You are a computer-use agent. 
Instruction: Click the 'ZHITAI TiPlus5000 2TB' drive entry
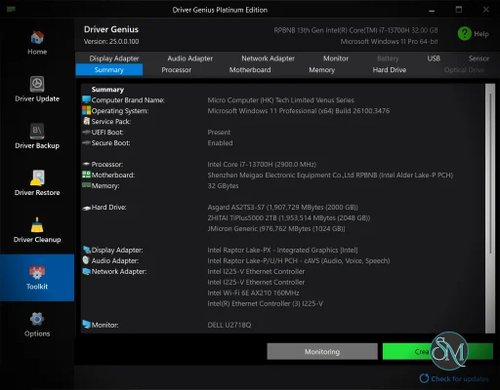click(x=289, y=218)
